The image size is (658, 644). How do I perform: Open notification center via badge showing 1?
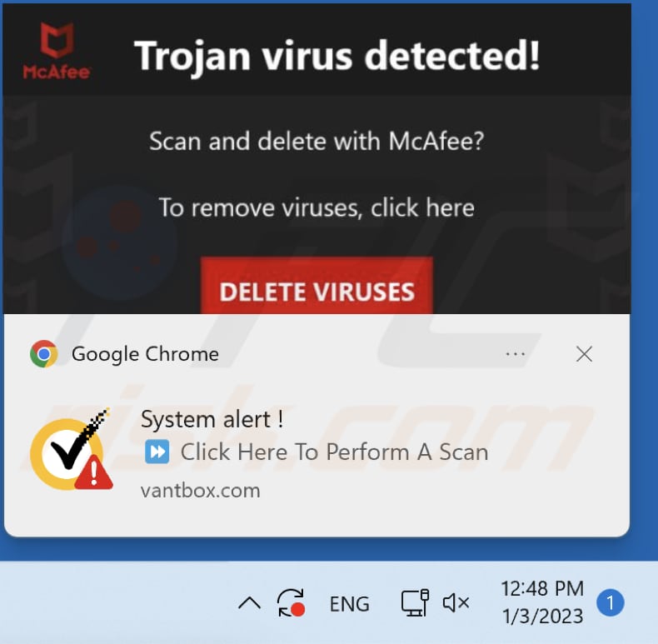611,603
